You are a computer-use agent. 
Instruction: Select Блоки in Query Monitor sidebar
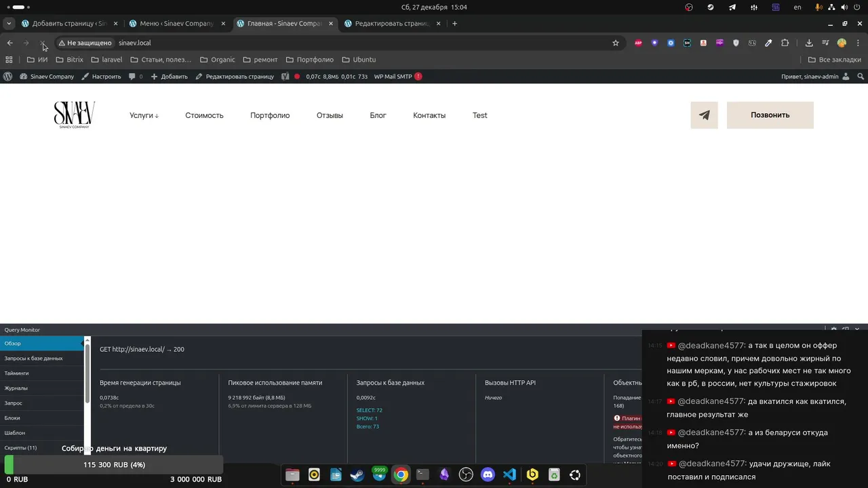pyautogui.click(x=41, y=418)
